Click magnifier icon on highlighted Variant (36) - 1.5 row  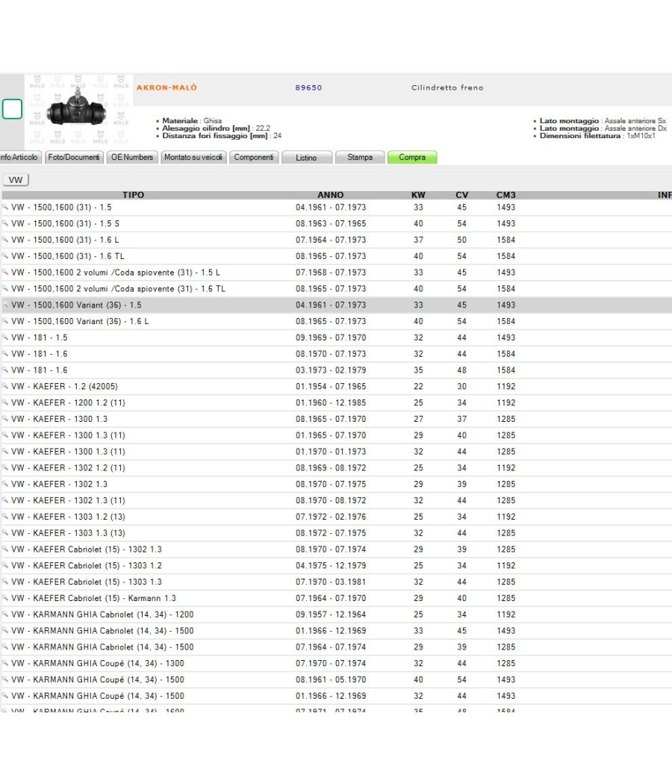[5, 305]
